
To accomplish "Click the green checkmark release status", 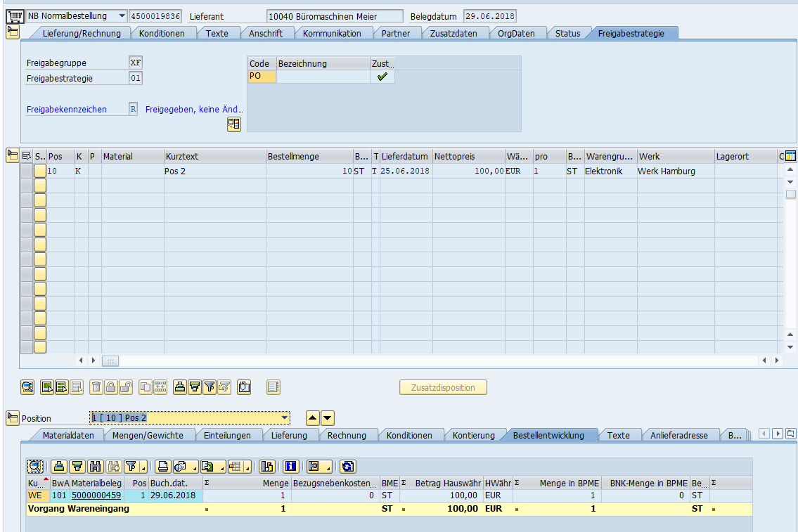I will 382,77.
